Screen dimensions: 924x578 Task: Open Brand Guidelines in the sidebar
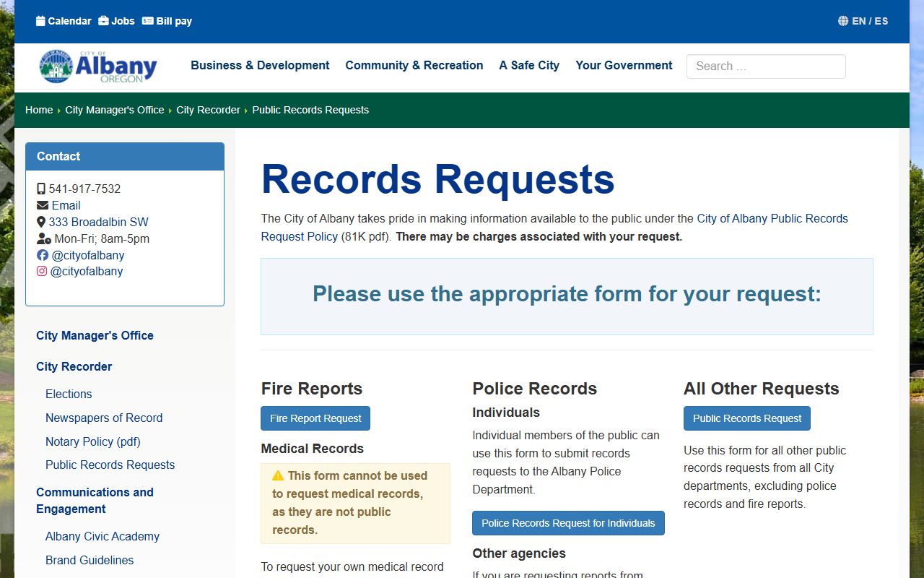(90, 560)
